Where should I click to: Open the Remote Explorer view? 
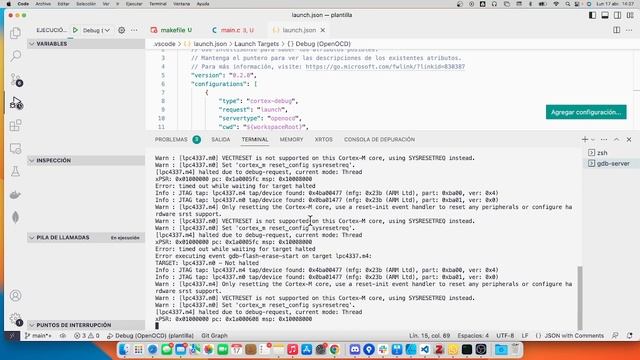point(16,149)
